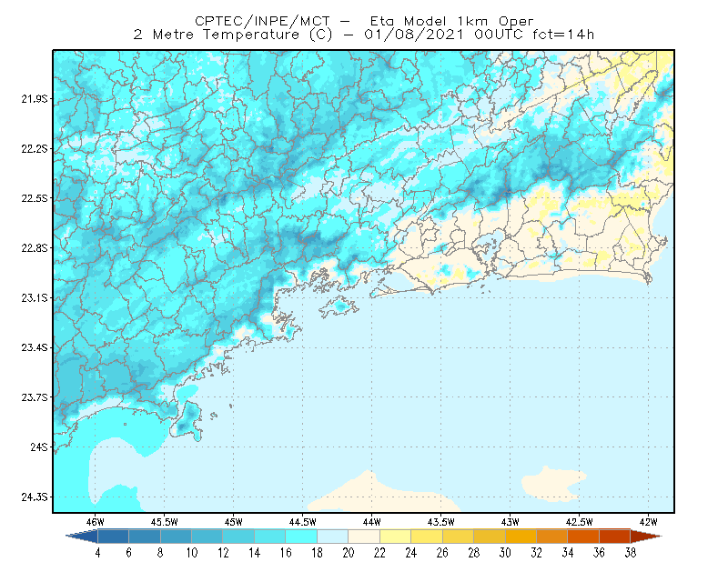
Task: Click the 23.1S latitude axis label
Action: 34,298
